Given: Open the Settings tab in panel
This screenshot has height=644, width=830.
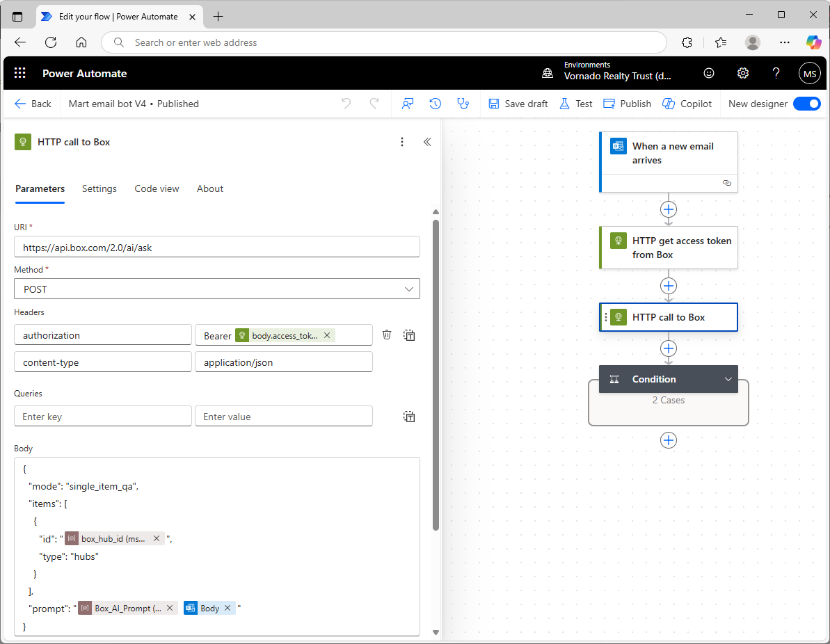Looking at the screenshot, I should pos(99,188).
